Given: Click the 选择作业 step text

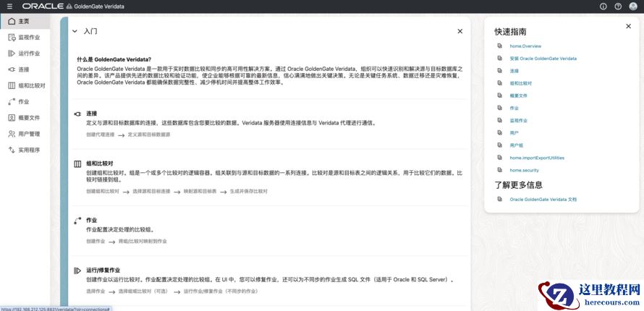Looking at the screenshot, I should click(96, 291).
